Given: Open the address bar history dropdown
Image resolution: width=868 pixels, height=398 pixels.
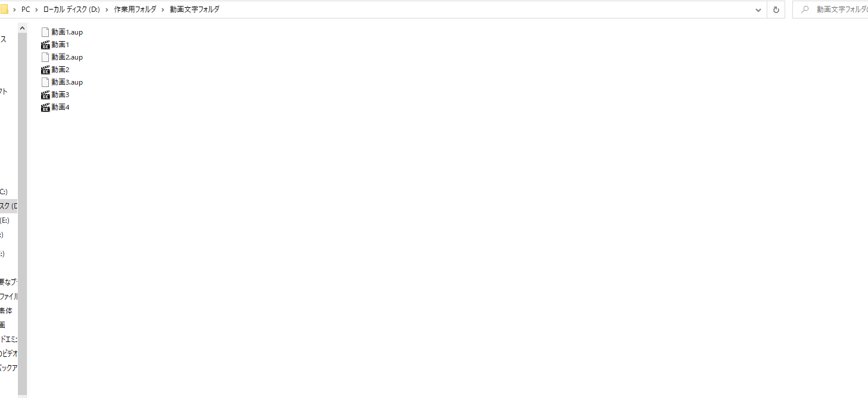Looking at the screenshot, I should [758, 10].
